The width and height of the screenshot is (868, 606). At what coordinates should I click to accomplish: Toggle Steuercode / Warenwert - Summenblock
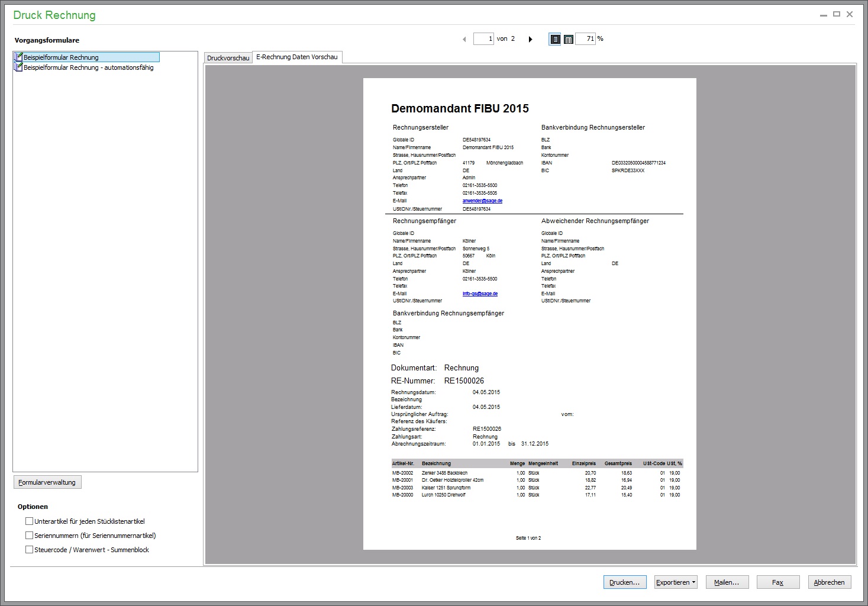(x=30, y=550)
